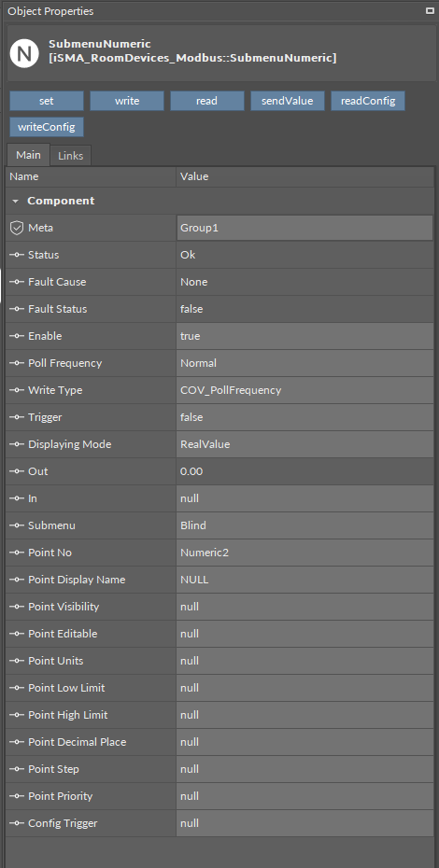Click the slot icon next to Submenu
This screenshot has height=868, width=439.
pos(17,525)
